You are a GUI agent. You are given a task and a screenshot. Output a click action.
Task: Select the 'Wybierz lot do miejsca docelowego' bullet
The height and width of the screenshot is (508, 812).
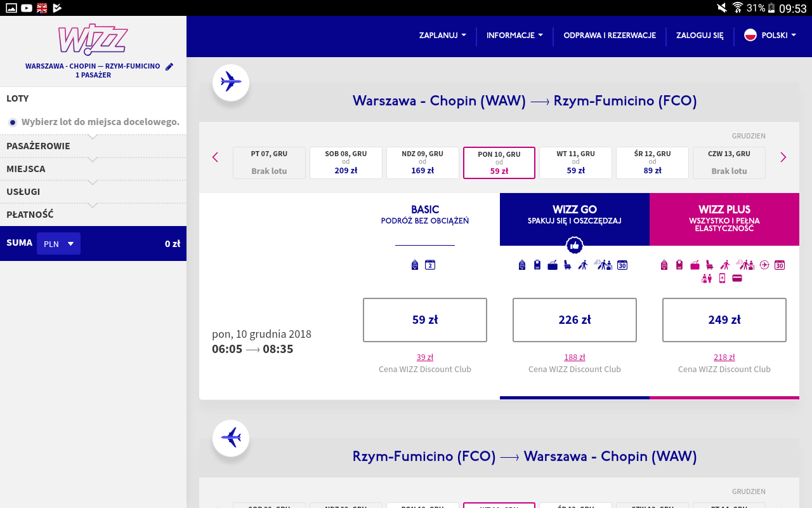(12, 122)
